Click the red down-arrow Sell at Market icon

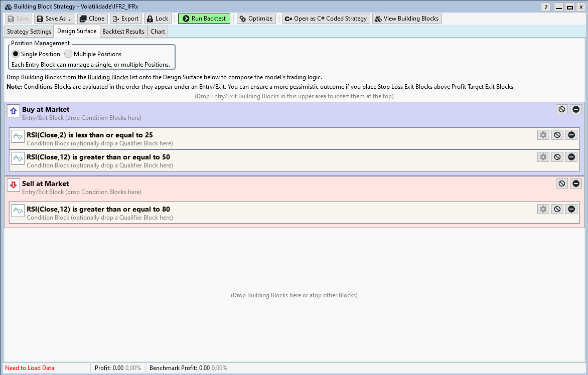tap(14, 185)
